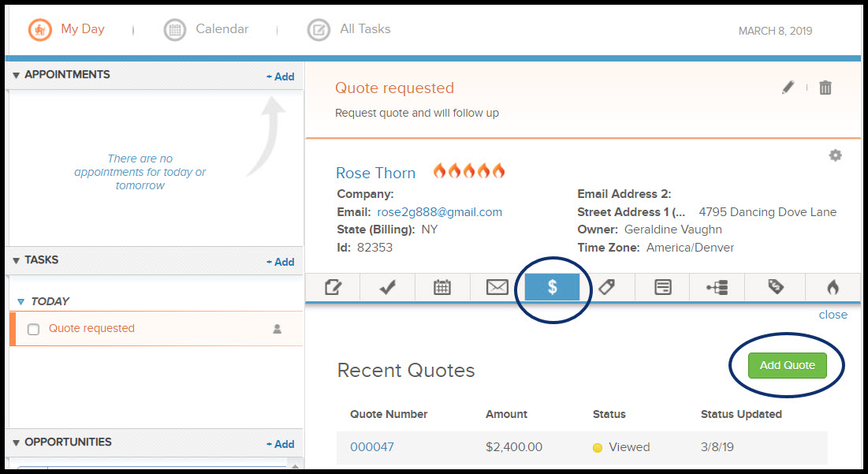Image resolution: width=868 pixels, height=474 pixels.
Task: Check the Quote requested task checkbox
Action: coord(33,330)
